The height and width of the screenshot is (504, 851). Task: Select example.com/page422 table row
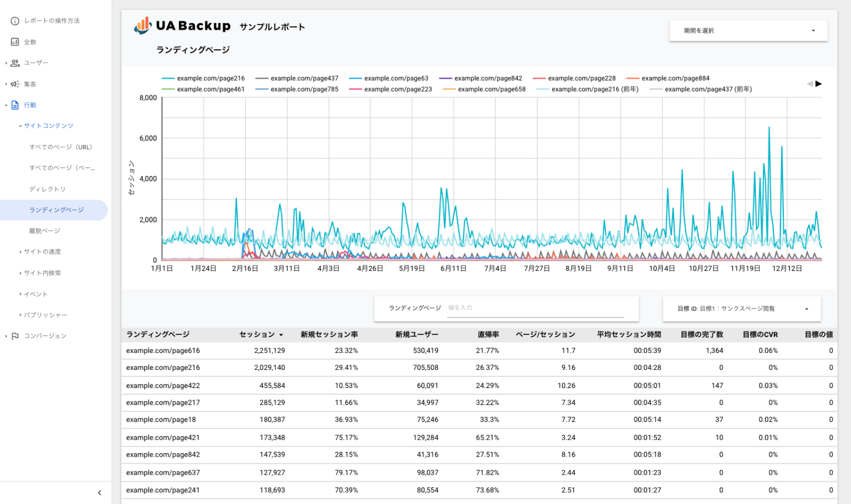point(479,386)
